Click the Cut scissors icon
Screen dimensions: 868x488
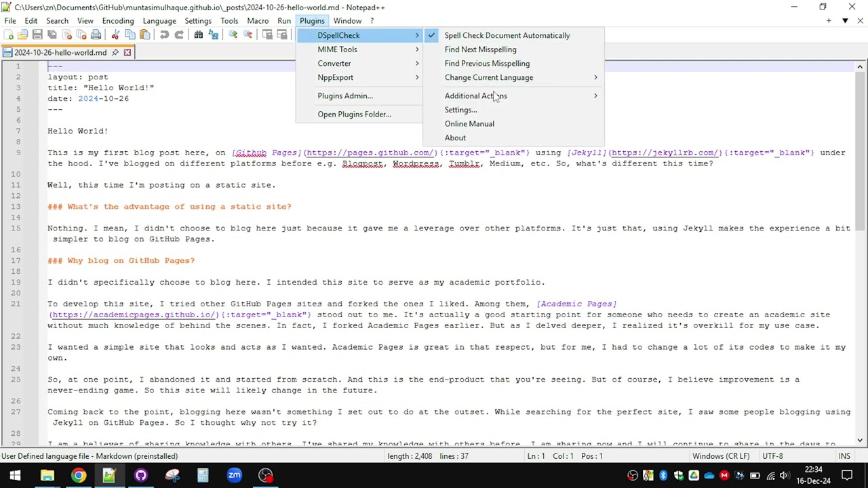[x=115, y=35]
